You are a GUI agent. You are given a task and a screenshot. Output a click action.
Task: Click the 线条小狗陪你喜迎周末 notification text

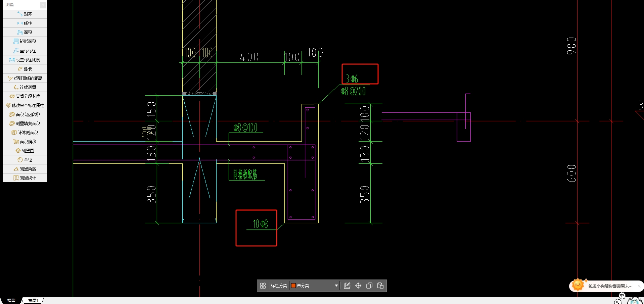point(610,286)
